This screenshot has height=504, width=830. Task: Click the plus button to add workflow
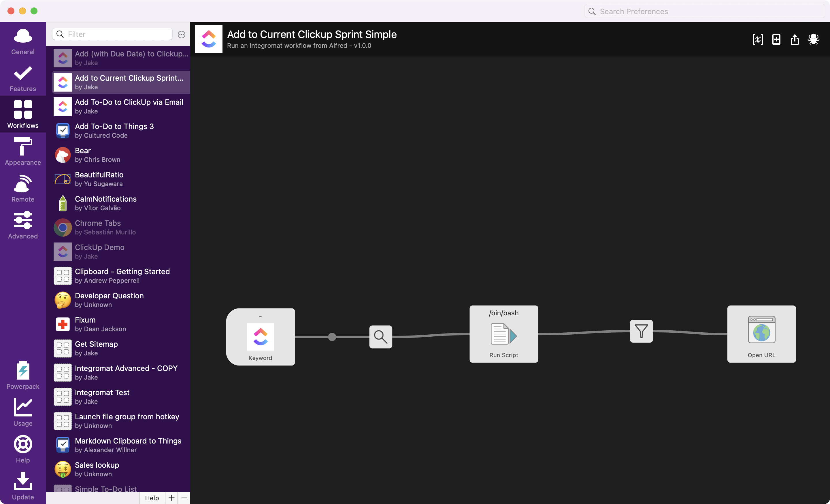pos(171,498)
